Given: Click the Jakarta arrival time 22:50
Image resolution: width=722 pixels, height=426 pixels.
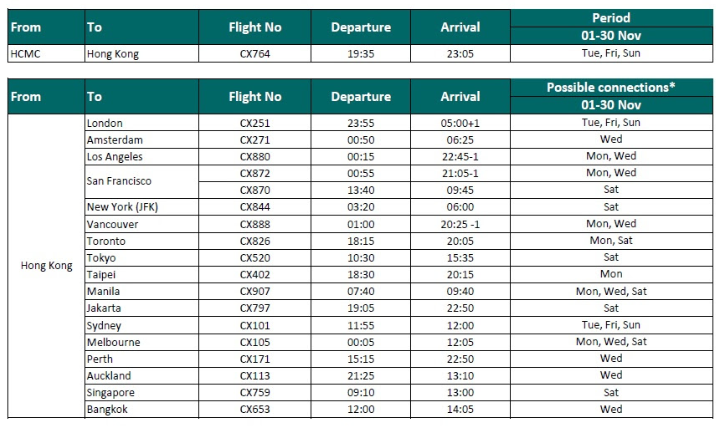Looking at the screenshot, I should (460, 308).
